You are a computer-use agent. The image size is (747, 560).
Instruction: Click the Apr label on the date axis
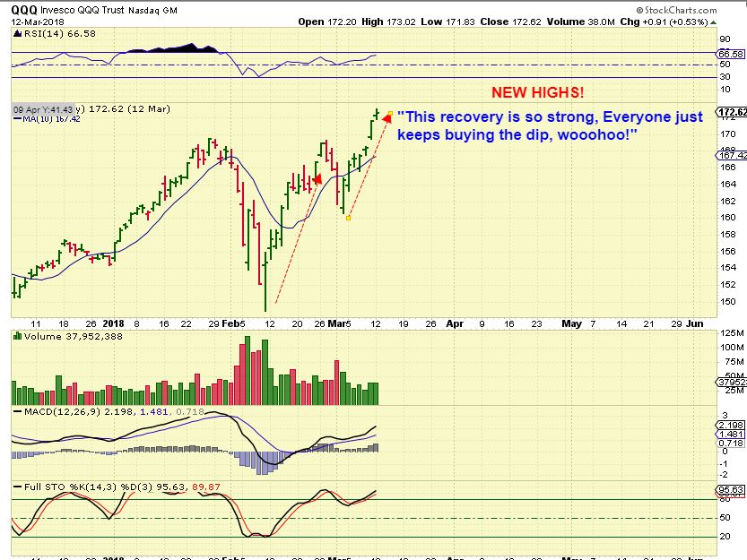point(455,323)
